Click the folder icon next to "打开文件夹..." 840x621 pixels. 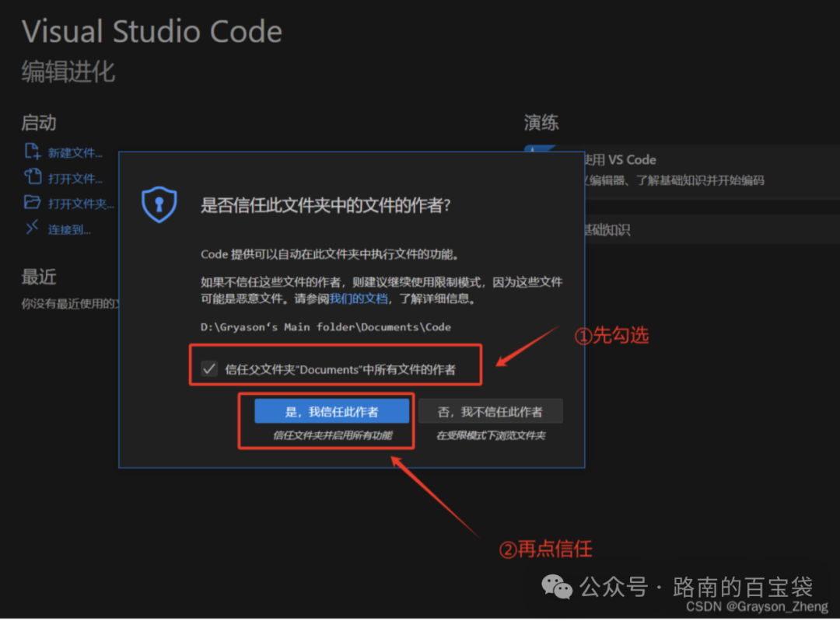(32, 202)
